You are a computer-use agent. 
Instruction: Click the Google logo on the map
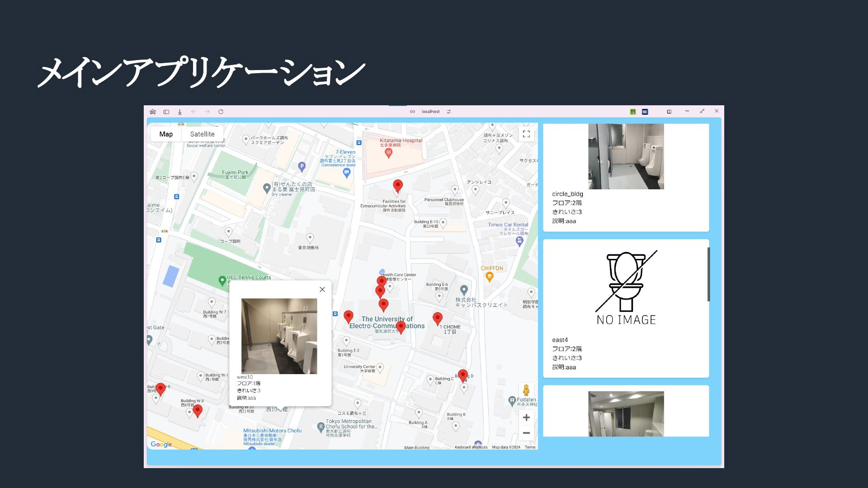pyautogui.click(x=161, y=444)
